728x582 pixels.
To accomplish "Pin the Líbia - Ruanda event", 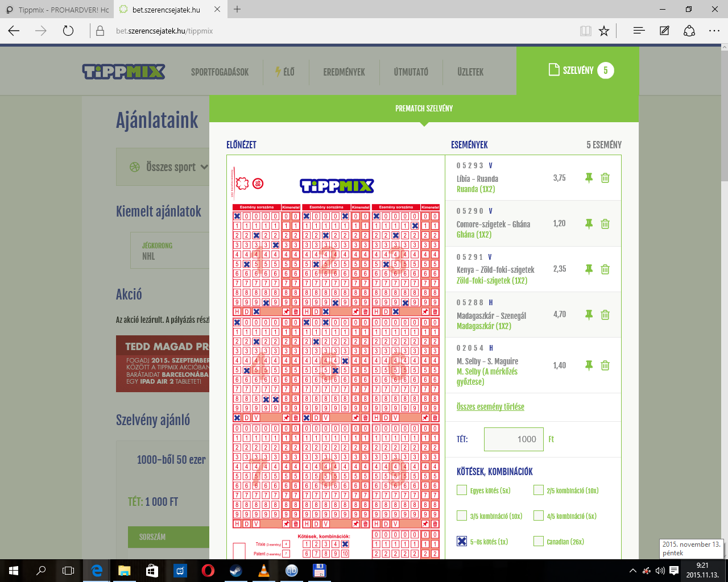I will tap(589, 178).
